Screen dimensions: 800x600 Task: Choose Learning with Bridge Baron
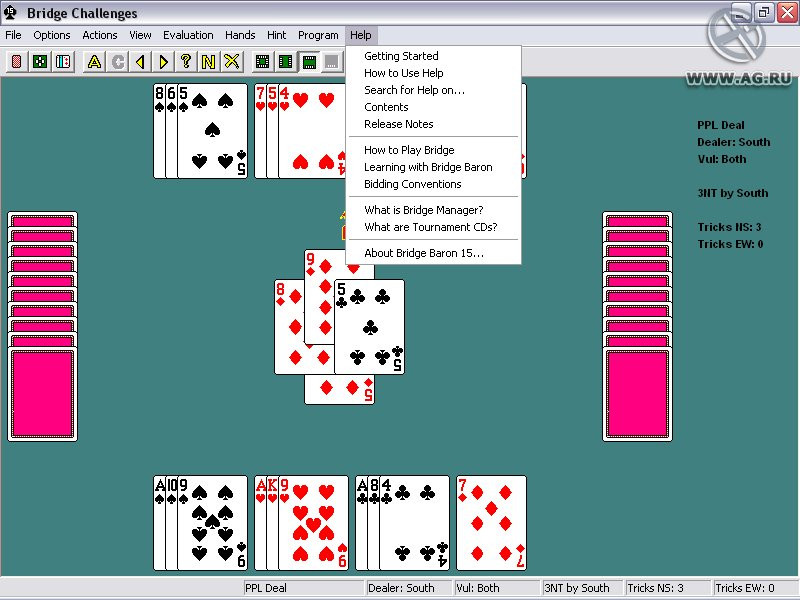click(433, 167)
